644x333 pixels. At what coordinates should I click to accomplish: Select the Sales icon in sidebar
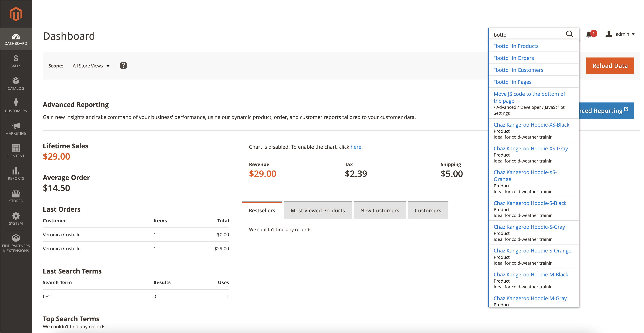coord(16,61)
